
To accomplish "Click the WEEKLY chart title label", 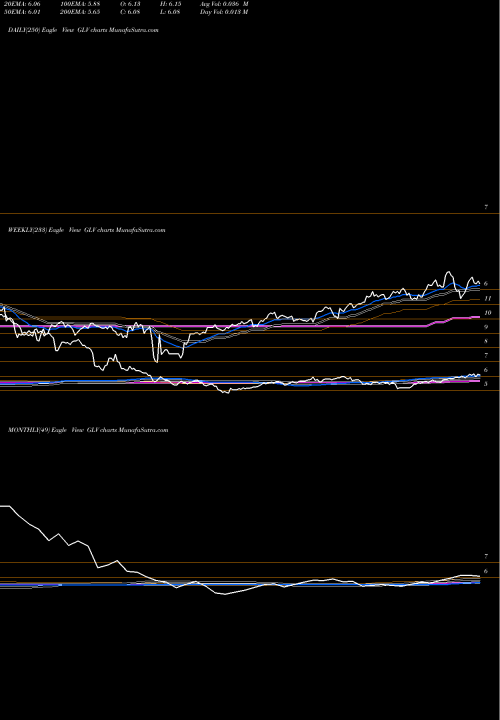I will (x=86, y=230).
